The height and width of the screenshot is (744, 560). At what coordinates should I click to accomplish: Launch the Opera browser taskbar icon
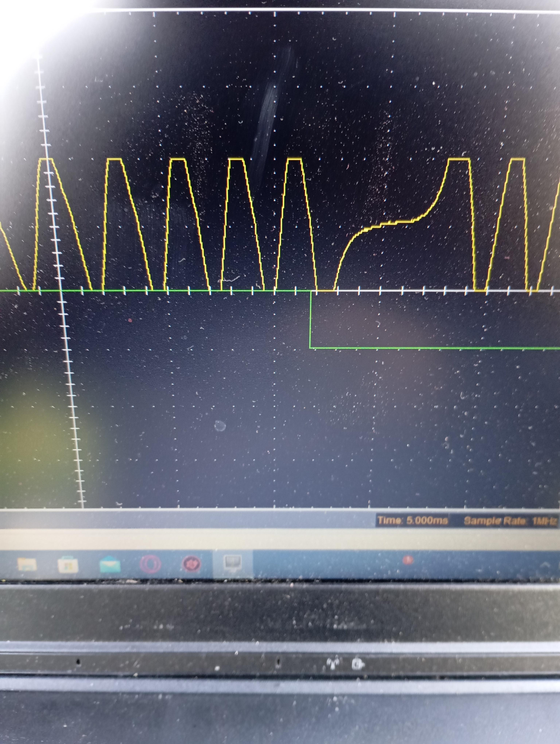click(150, 564)
